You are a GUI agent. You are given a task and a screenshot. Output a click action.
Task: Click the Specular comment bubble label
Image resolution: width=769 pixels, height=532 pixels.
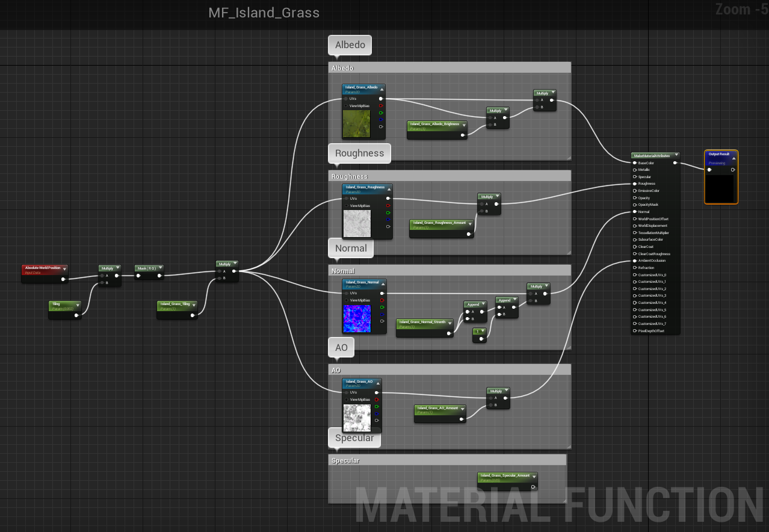coord(354,438)
